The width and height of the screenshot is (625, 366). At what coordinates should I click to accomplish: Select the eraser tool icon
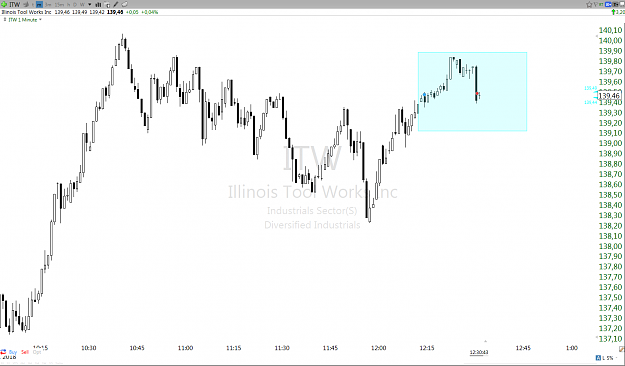[x=124, y=4]
